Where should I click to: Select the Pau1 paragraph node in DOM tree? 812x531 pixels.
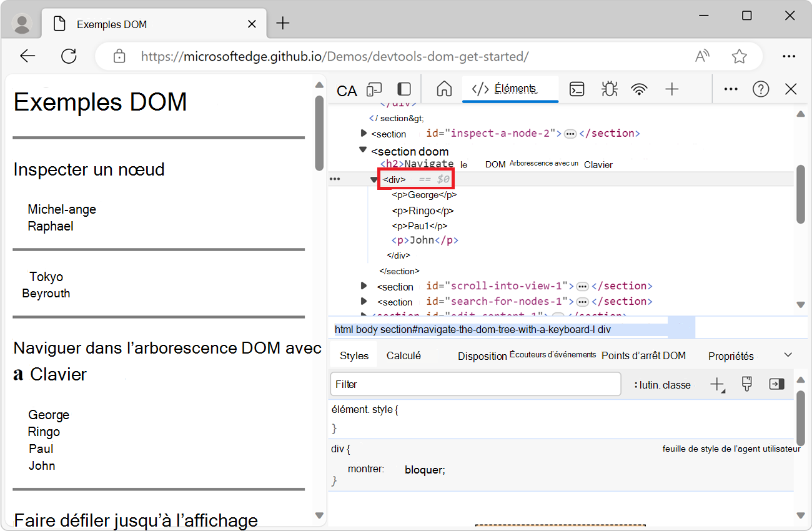tap(420, 226)
